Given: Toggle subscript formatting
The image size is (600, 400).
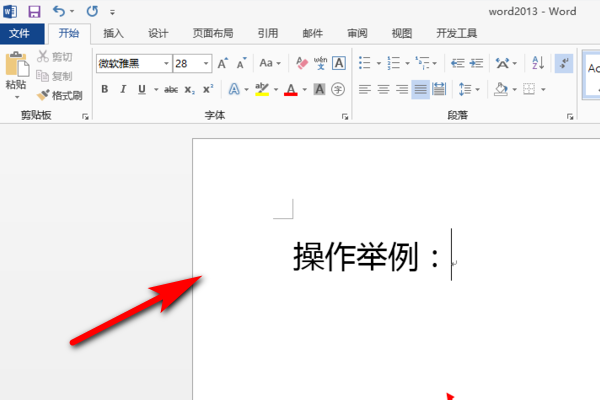Looking at the screenshot, I should 190,90.
